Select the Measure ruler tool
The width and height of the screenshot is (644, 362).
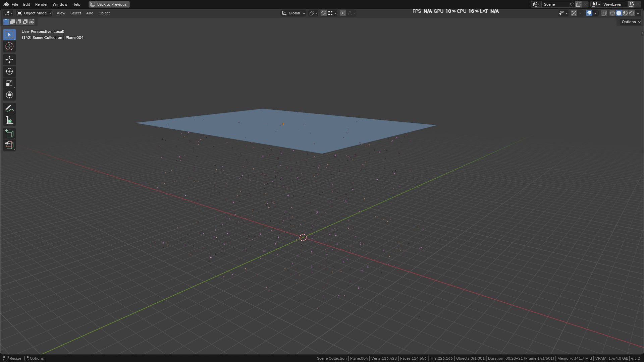click(x=9, y=120)
